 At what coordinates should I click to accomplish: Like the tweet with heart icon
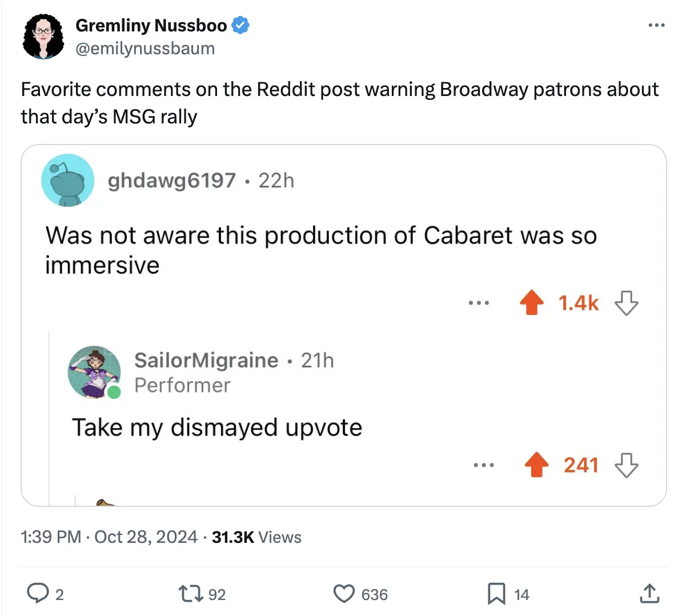pos(344,594)
